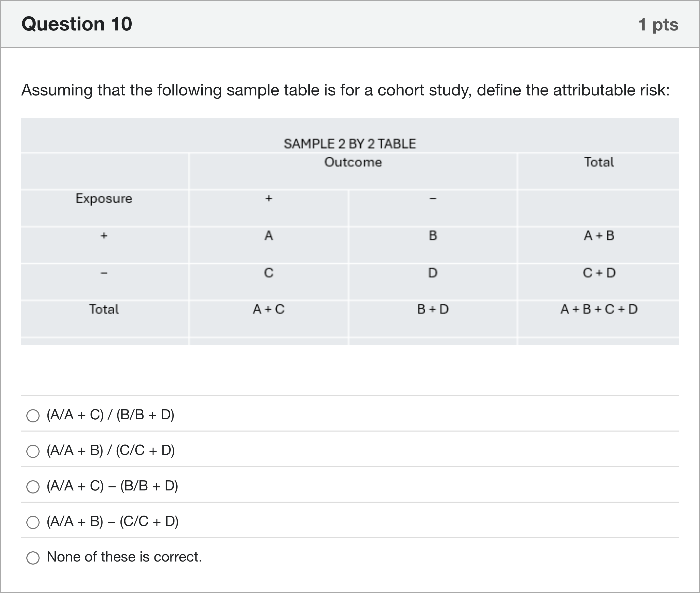Select "None of these is correct." option

[x=33, y=558]
